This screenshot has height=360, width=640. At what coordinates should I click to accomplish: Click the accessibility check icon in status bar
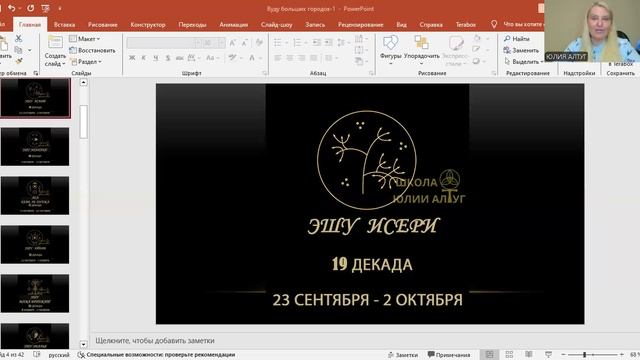(x=81, y=355)
